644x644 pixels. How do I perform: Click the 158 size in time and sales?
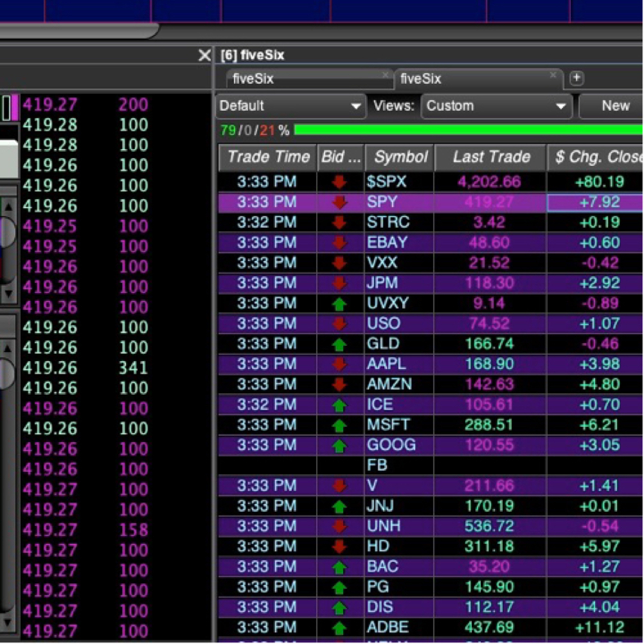[134, 530]
